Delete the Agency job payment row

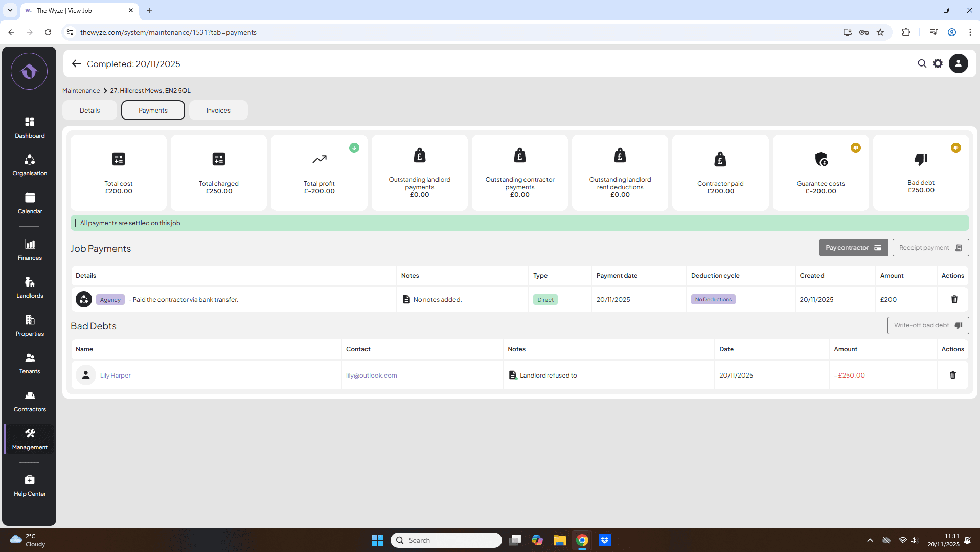point(954,299)
